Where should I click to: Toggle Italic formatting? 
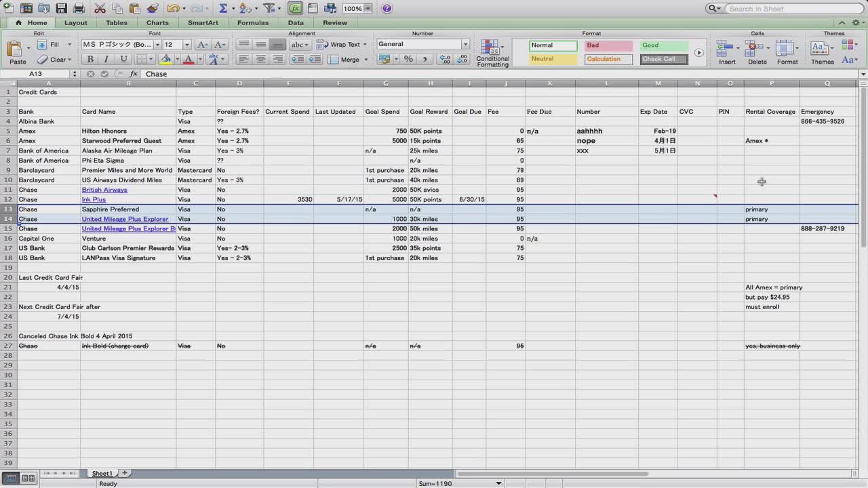tap(106, 59)
